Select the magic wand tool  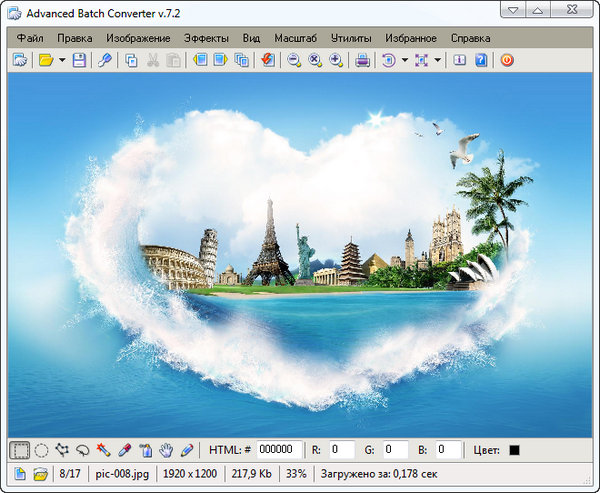click(103, 450)
